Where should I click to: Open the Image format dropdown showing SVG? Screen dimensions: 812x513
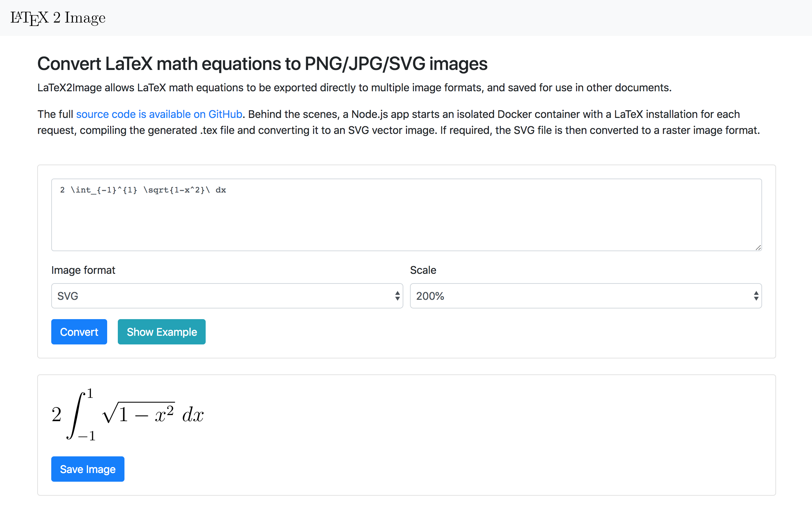pyautogui.click(x=223, y=296)
